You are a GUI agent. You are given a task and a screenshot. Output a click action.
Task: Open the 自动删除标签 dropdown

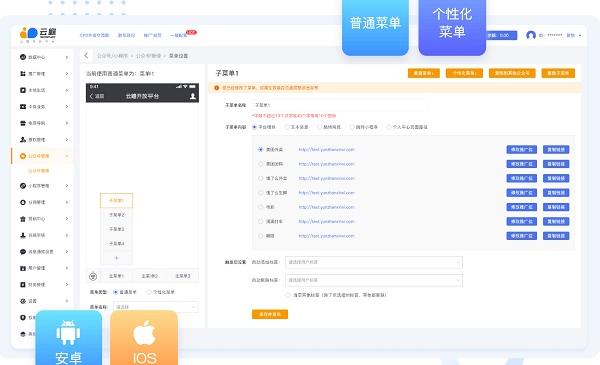[373, 280]
